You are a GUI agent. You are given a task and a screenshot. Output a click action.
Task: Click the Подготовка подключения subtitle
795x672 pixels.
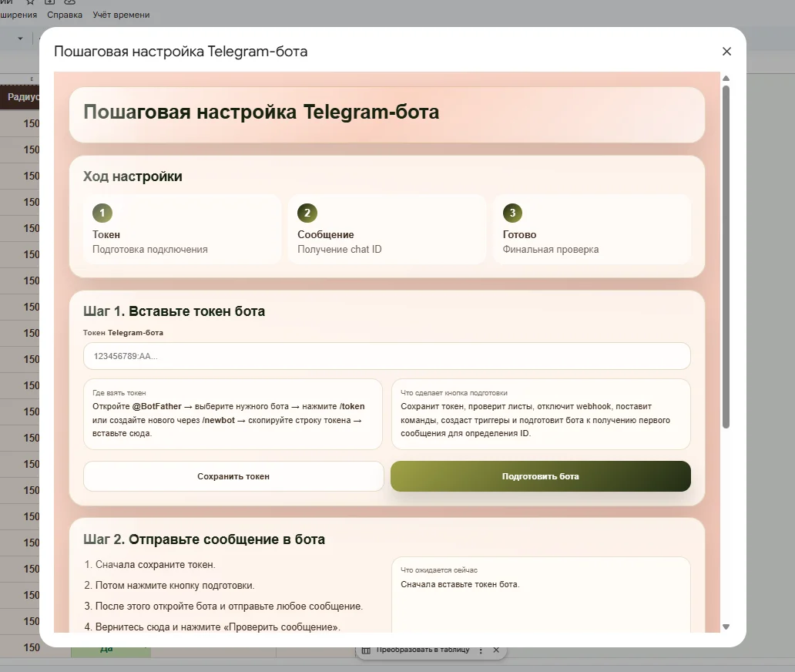point(150,250)
